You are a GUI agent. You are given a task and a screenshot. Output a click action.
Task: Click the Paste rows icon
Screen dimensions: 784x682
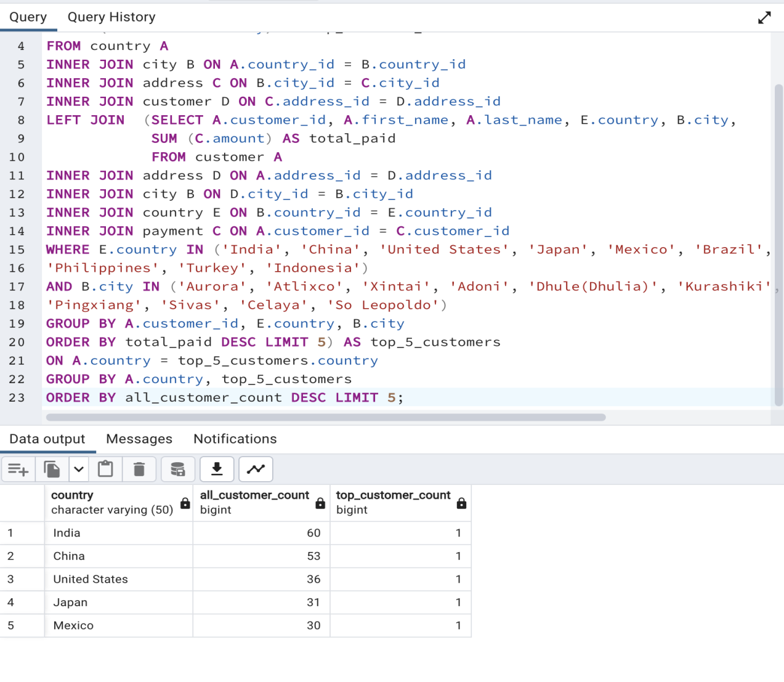(105, 469)
